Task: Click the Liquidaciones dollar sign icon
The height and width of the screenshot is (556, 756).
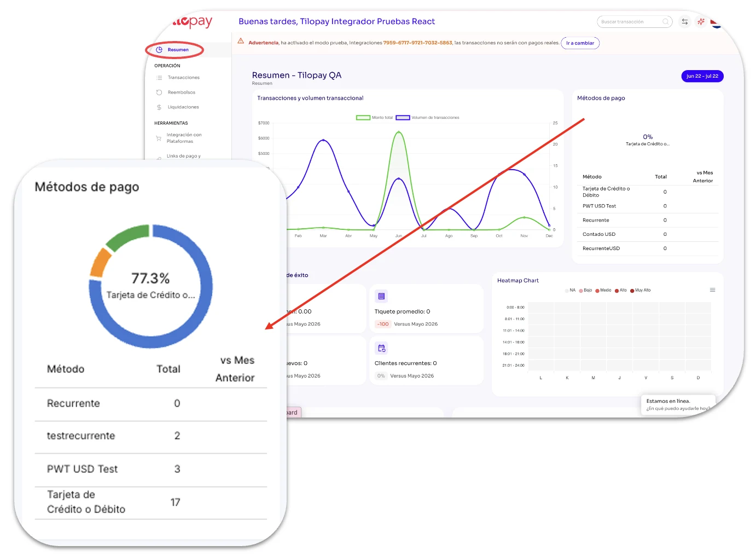Action: pos(159,107)
